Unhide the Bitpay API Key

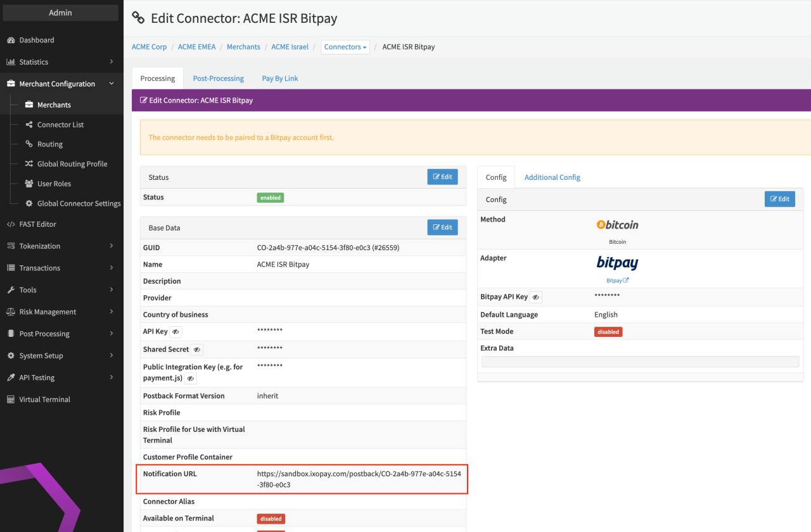535,297
